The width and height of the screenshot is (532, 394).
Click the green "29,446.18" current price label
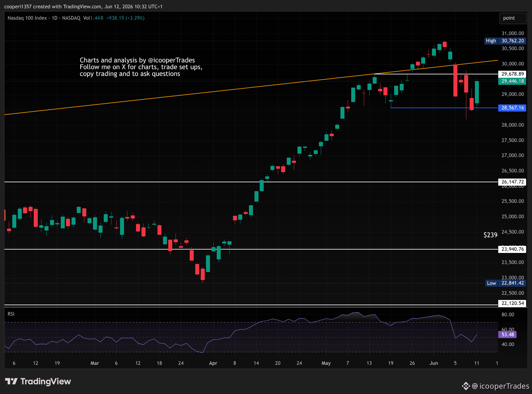pyautogui.click(x=512, y=81)
